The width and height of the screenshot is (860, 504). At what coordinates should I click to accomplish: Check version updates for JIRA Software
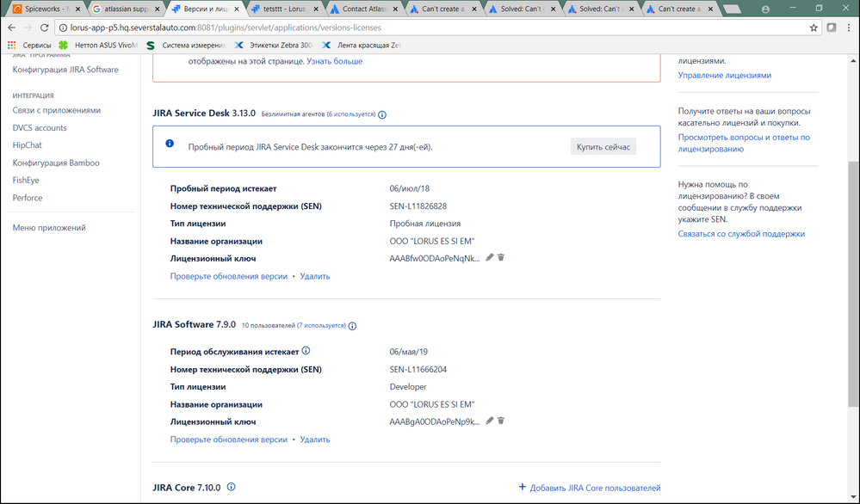[229, 439]
